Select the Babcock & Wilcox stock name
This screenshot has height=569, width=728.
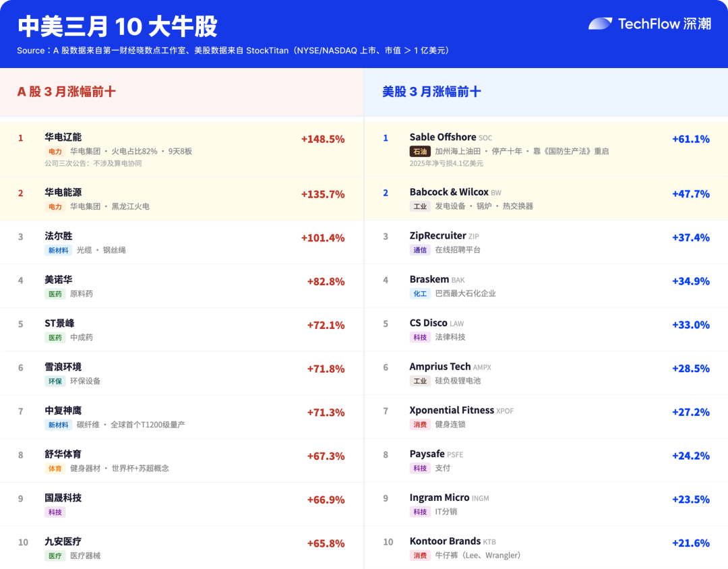pos(449,192)
